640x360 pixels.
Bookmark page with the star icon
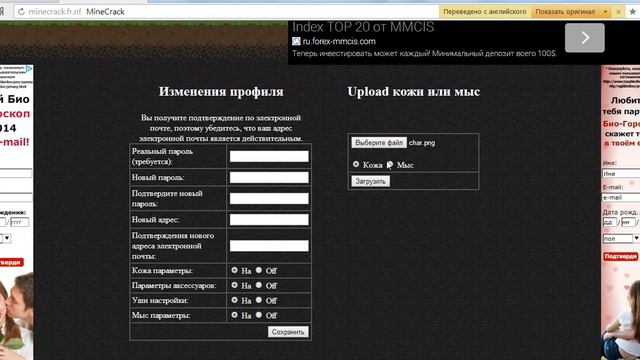pyautogui.click(x=633, y=12)
